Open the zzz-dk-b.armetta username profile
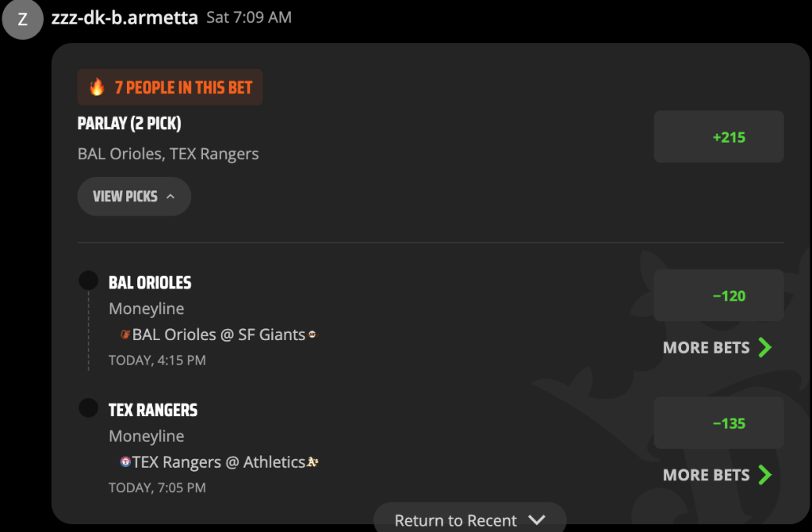Viewport: 812px width, 532px height. pos(124,17)
